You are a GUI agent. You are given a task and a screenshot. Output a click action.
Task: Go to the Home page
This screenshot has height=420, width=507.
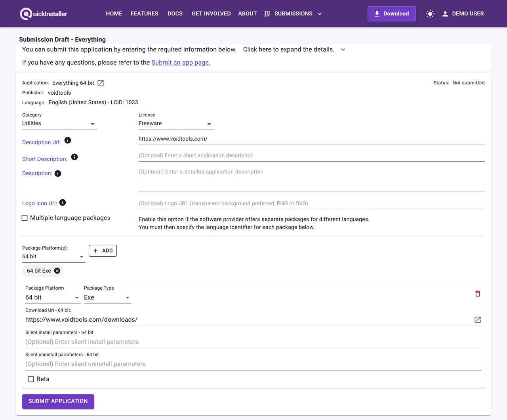click(x=114, y=14)
